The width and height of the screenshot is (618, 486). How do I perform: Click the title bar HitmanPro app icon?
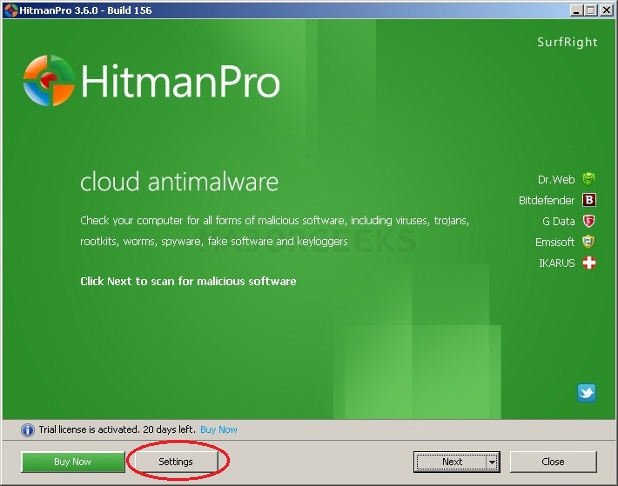11,10
